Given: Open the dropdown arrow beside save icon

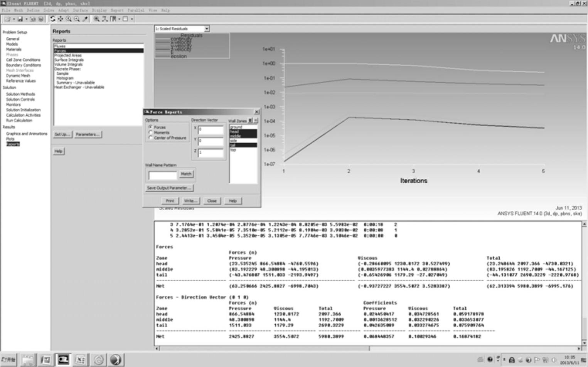Looking at the screenshot, I should 26,19.
